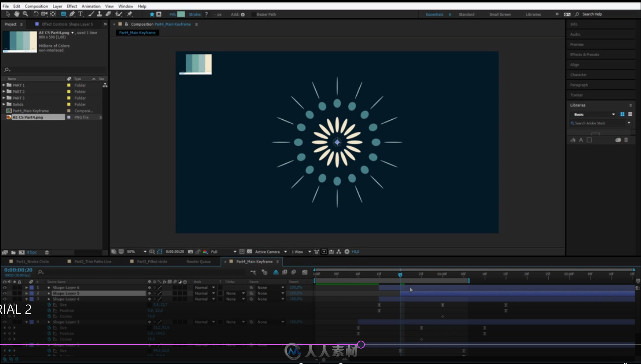Screen dimensions: 641x364
Task: Select the Pen tool
Action: point(72,14)
